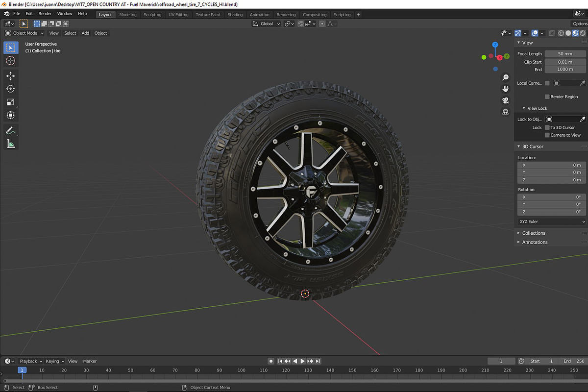Switch perspective/orthographic grid icon
This screenshot has width=588, height=392.
(506, 112)
